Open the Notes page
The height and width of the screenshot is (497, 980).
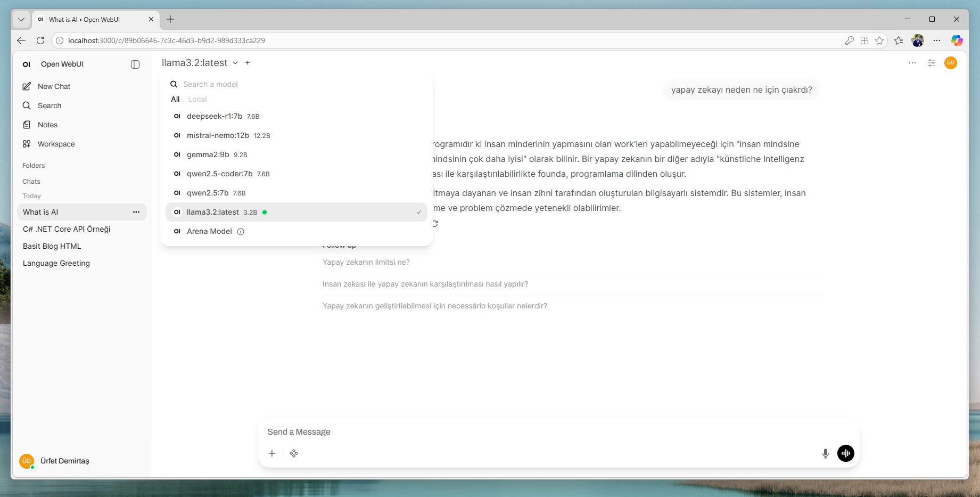(47, 125)
